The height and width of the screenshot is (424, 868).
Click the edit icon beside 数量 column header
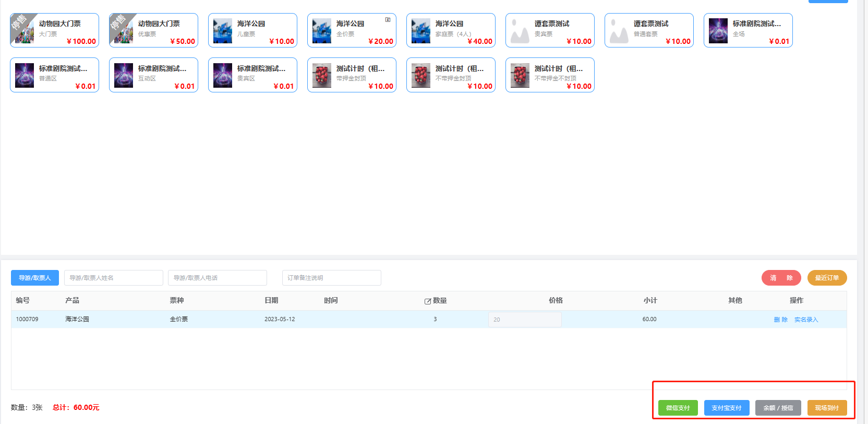coord(428,301)
